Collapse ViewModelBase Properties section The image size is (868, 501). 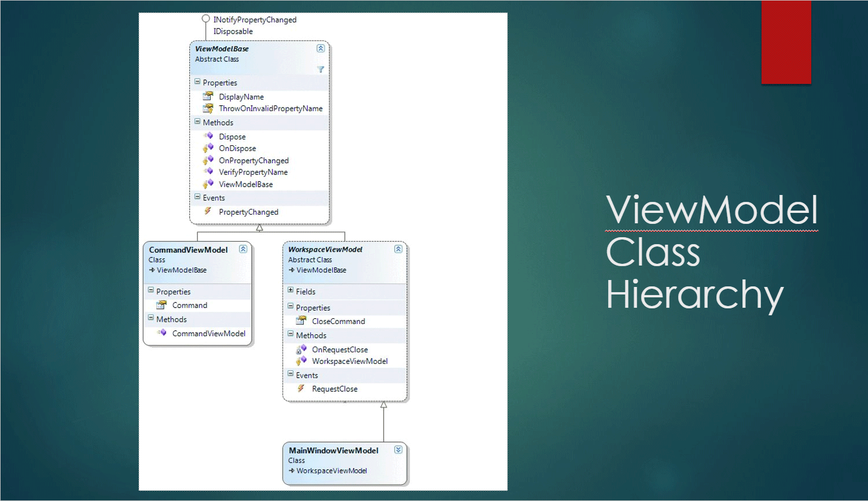point(197,82)
